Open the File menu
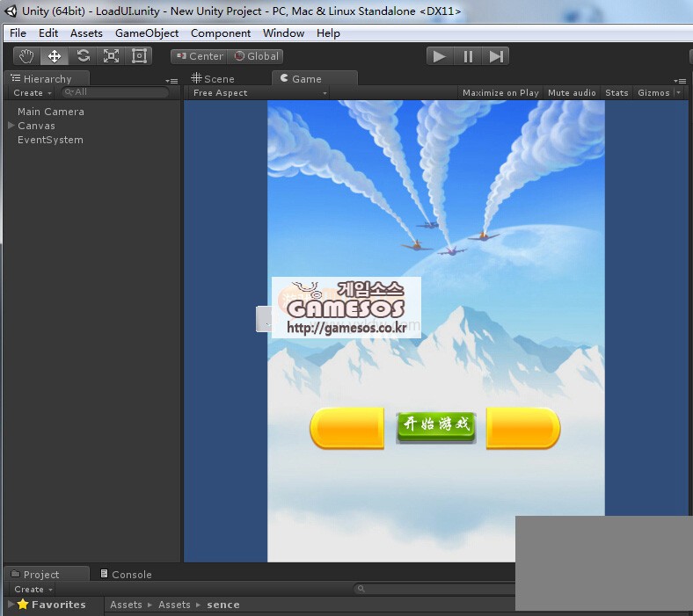This screenshot has width=693, height=616. tap(18, 33)
